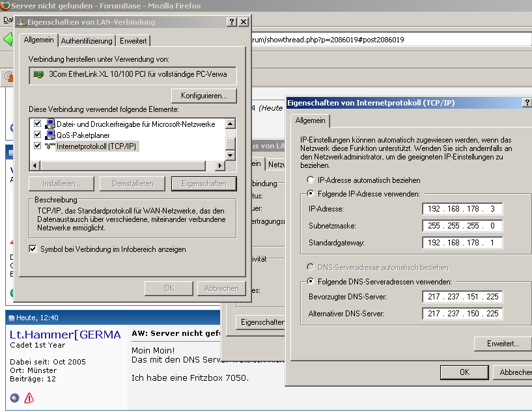This screenshot has width=532, height=412.
Task: Toggle the Internetprotokoll (TCP/IP) checkbox
Action: (37, 146)
